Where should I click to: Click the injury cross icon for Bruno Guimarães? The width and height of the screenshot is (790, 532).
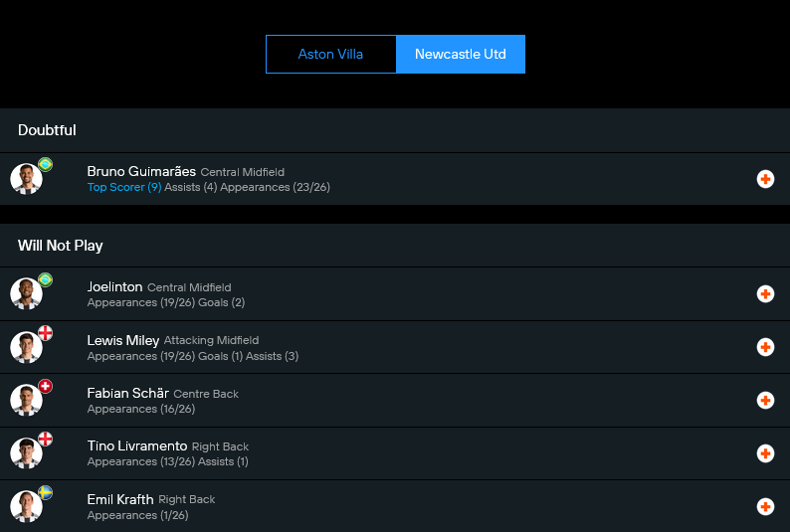pos(765,179)
